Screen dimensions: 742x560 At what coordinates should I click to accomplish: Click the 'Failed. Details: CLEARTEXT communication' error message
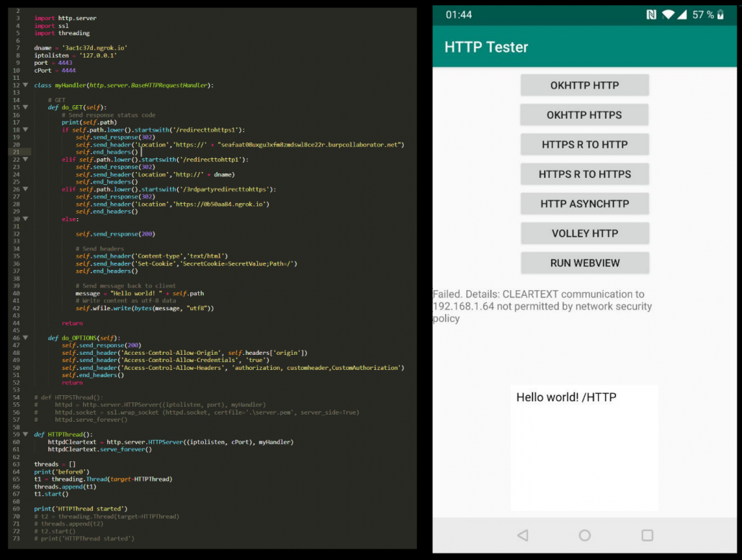pyautogui.click(x=542, y=306)
